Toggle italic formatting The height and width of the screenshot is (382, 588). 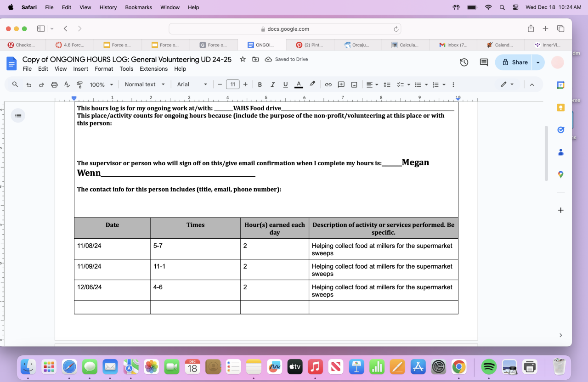[272, 84]
